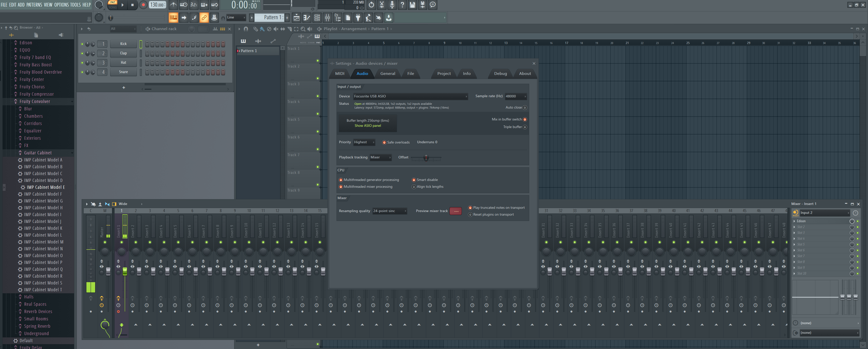This screenshot has height=349, width=868.
Task: Select the Playlist mute tool
Action: pyautogui.click(x=276, y=29)
